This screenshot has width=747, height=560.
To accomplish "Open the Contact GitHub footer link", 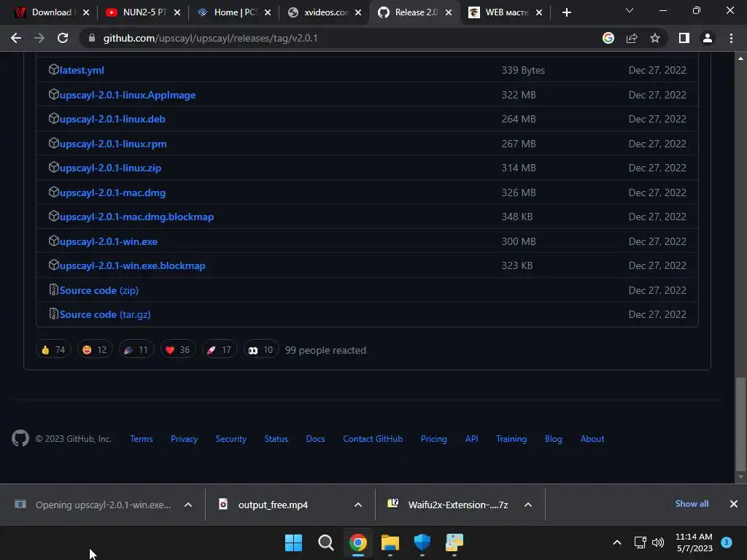I will tap(373, 438).
